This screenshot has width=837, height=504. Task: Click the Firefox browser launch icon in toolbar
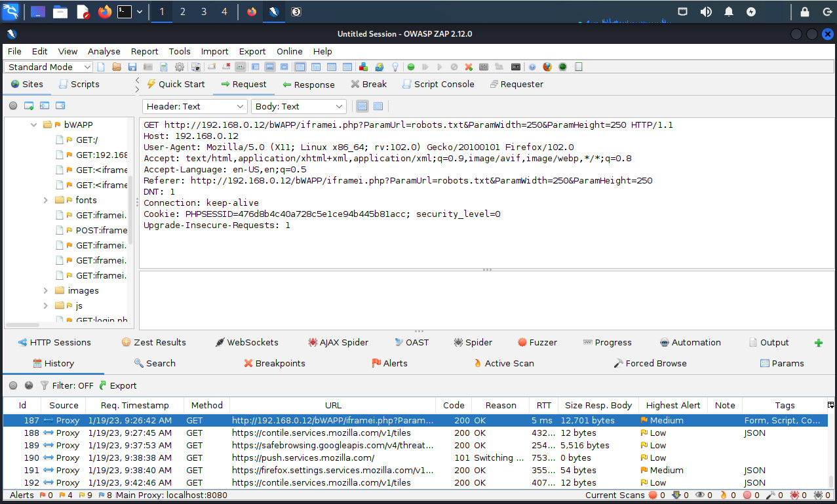pos(547,67)
